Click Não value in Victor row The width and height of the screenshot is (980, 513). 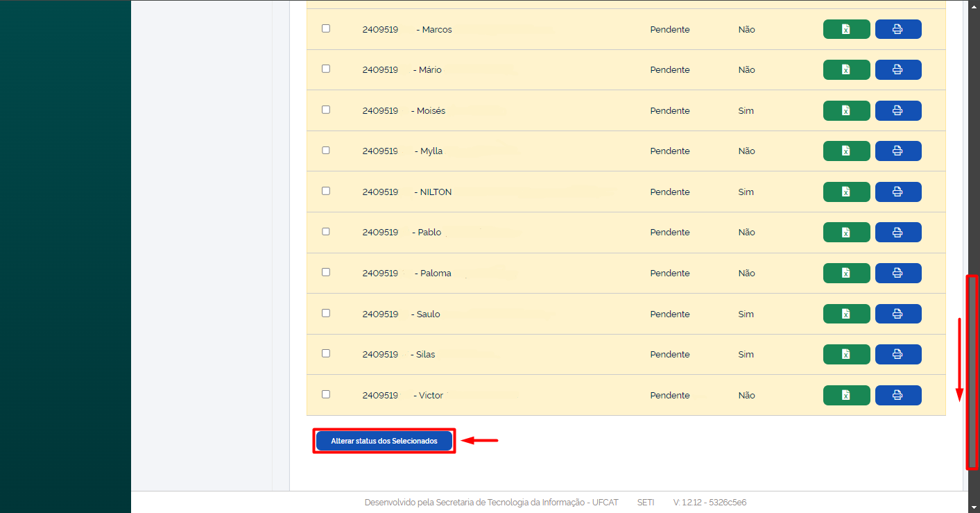pyautogui.click(x=747, y=396)
